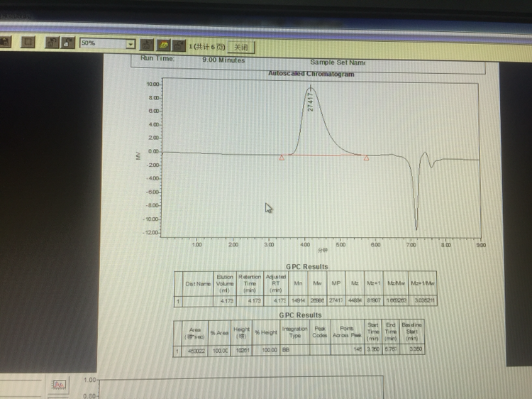
Task: Click the 4.00 x-axis tick label
Action: pos(305,244)
